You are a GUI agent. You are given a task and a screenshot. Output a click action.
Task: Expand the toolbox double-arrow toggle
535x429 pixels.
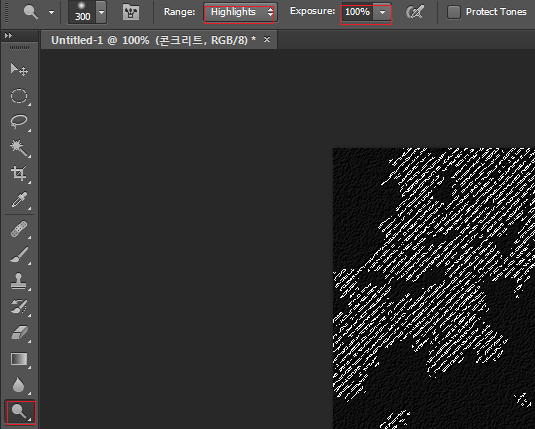coord(9,35)
